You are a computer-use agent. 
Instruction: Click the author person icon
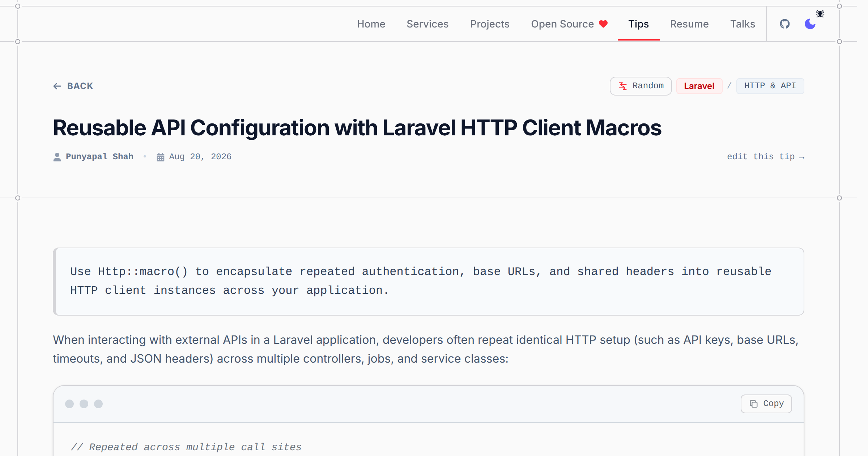(x=57, y=157)
